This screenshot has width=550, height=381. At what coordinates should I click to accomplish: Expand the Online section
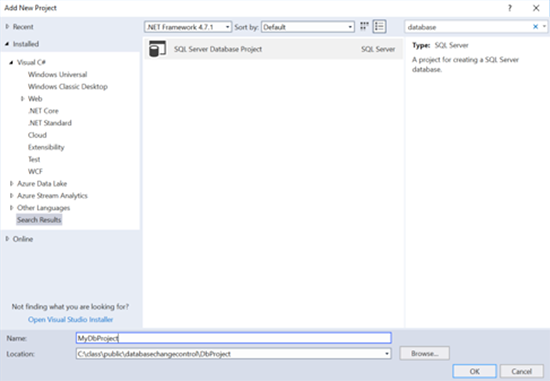[7, 239]
